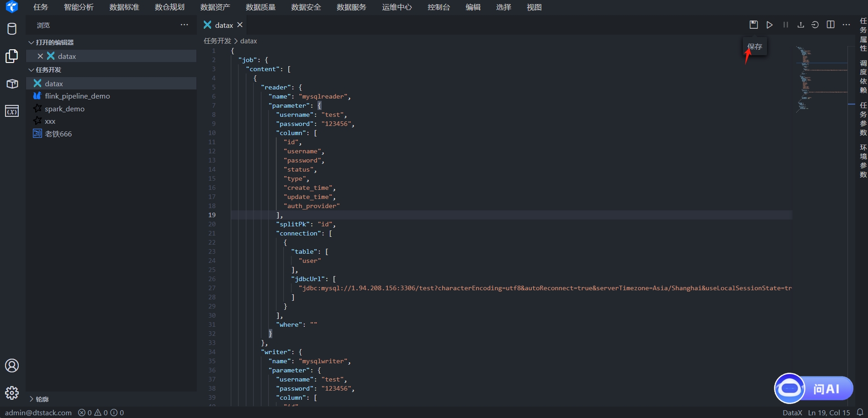868x418 pixels.
Task: Click the pause icon in editor toolbar
Action: click(786, 25)
